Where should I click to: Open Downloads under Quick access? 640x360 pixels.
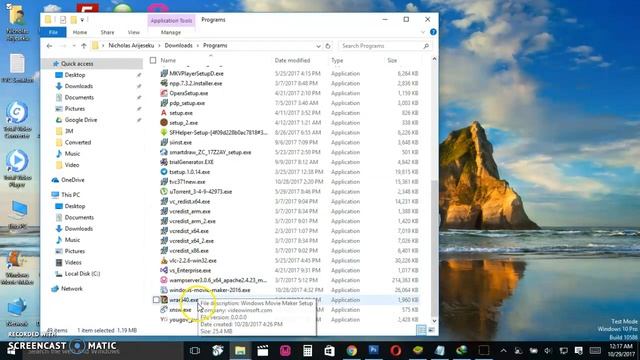[x=78, y=86]
